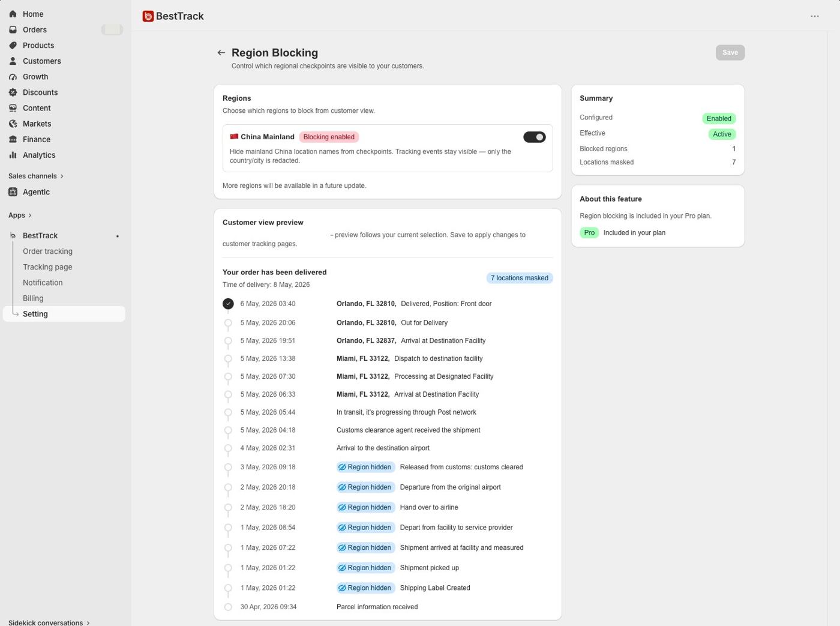Click the Finance bank icon

coord(13,139)
